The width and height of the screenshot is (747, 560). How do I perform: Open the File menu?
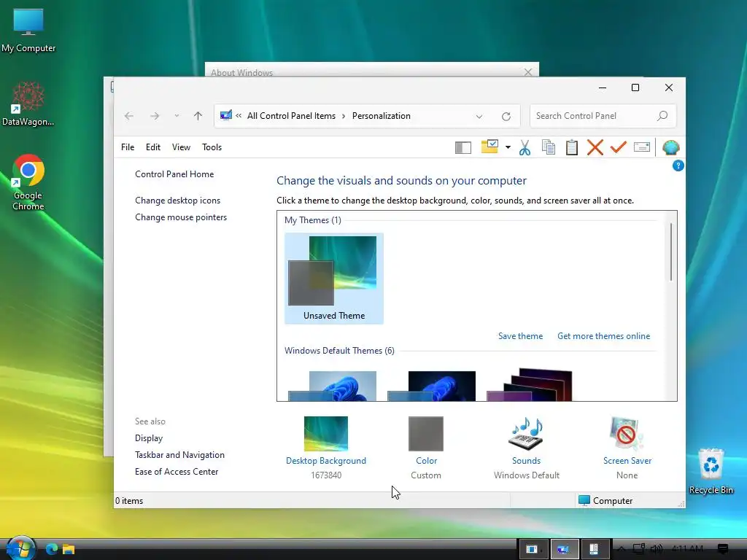pos(128,147)
